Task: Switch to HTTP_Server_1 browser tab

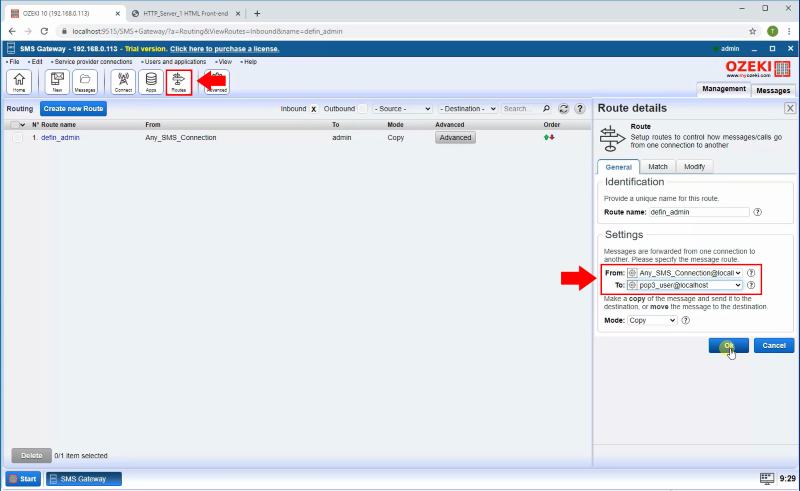Action: (186, 14)
